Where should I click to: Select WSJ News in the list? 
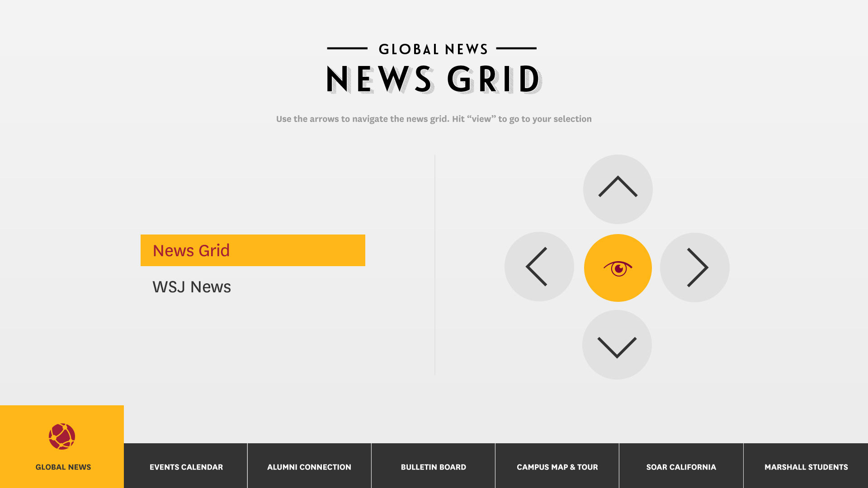(x=192, y=287)
